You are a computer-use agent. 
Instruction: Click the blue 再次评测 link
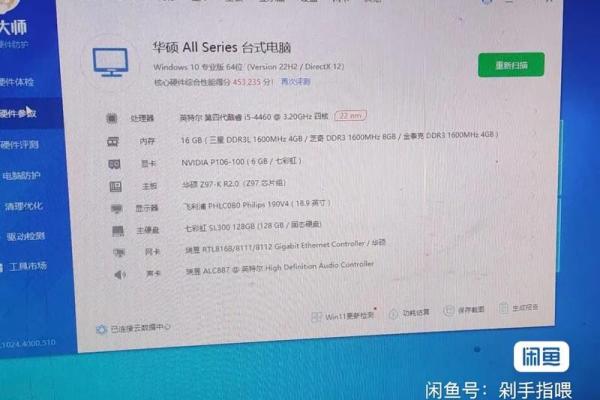click(296, 82)
